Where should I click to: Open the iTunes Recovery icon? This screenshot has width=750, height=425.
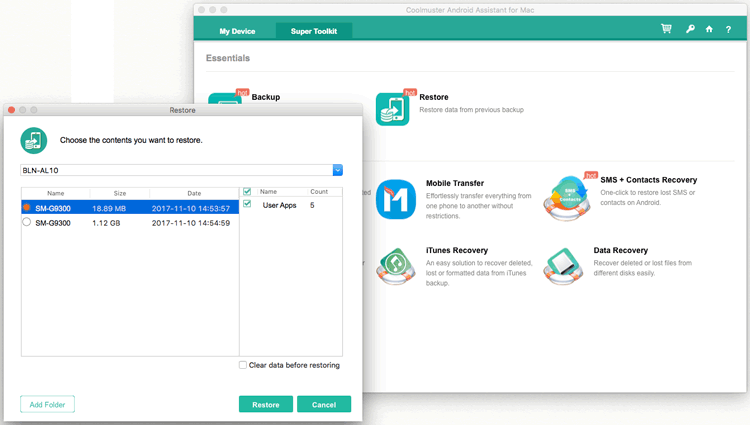coord(396,266)
